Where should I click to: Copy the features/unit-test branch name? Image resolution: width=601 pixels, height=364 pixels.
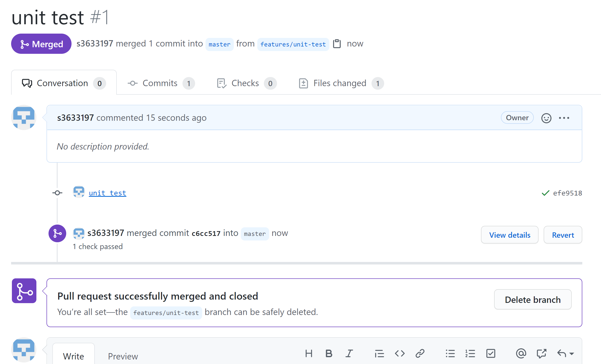click(x=337, y=44)
